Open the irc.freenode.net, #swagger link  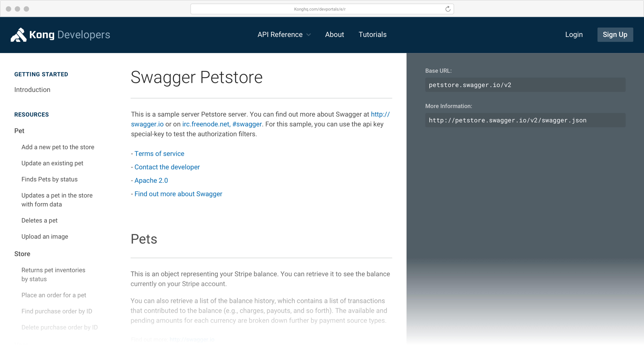pos(222,124)
